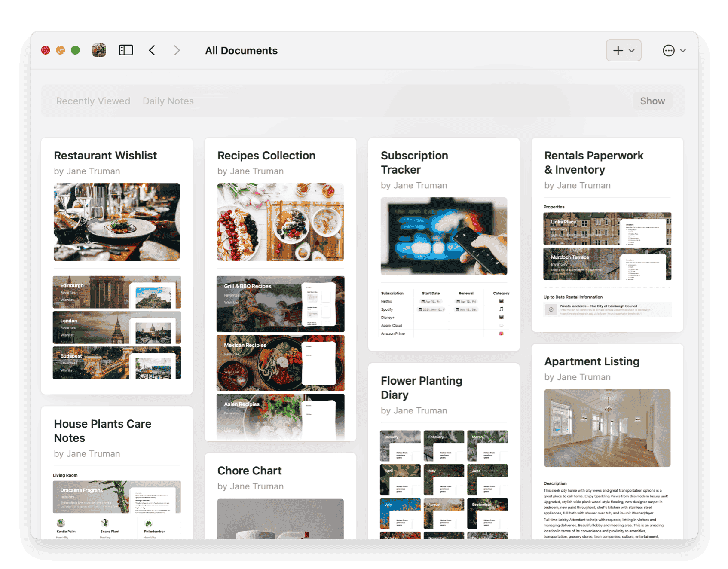Open the Restaurant Wishlist document
The width and height of the screenshot is (728, 569).
tap(105, 156)
